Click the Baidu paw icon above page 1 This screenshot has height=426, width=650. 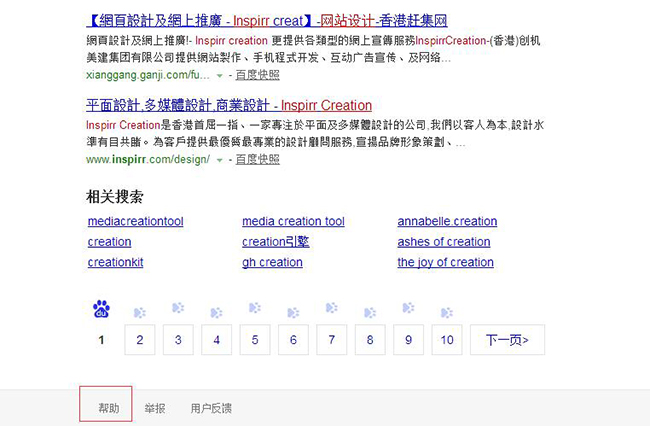pos(101,309)
